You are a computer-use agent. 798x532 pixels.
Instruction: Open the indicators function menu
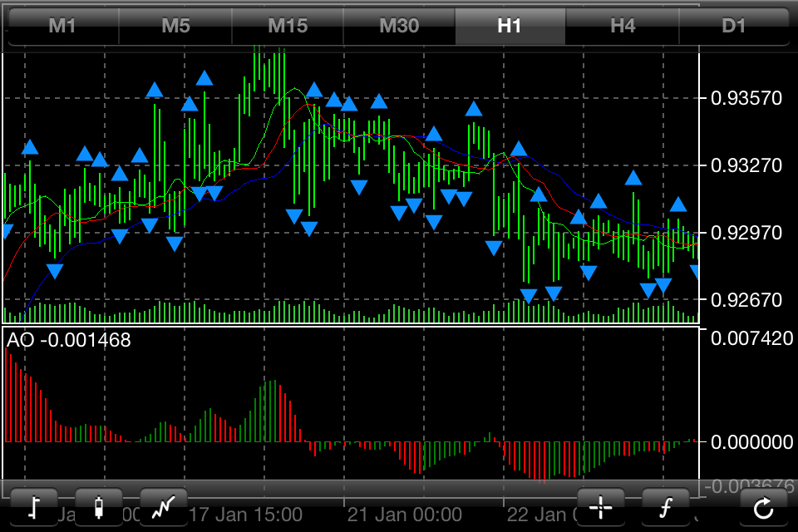coord(665,506)
